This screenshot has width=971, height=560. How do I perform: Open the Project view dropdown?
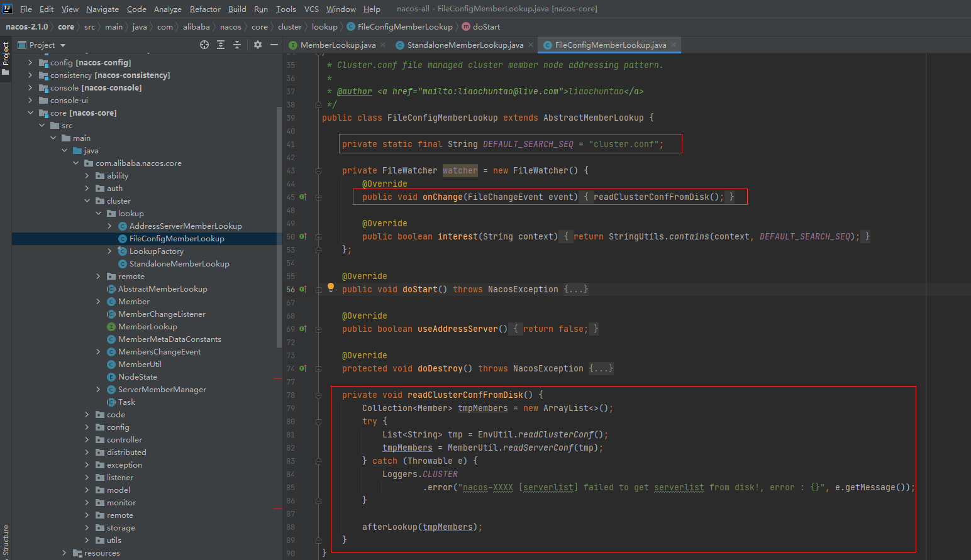(x=42, y=45)
